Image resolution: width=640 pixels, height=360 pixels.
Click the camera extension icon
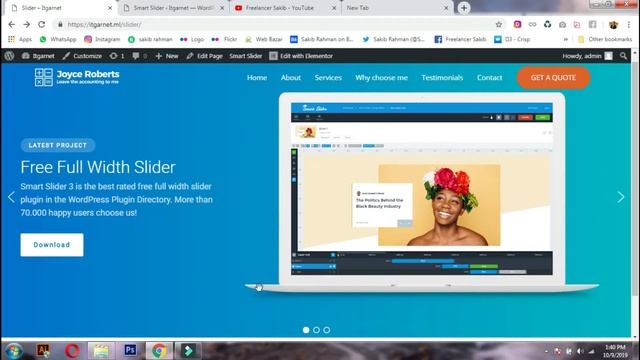click(562, 24)
